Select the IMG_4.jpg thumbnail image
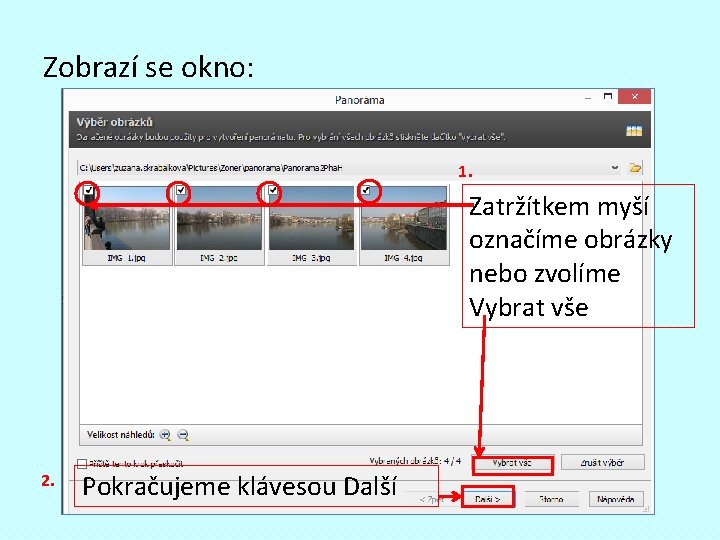Screen dimensions: 720x540 [x=404, y=218]
